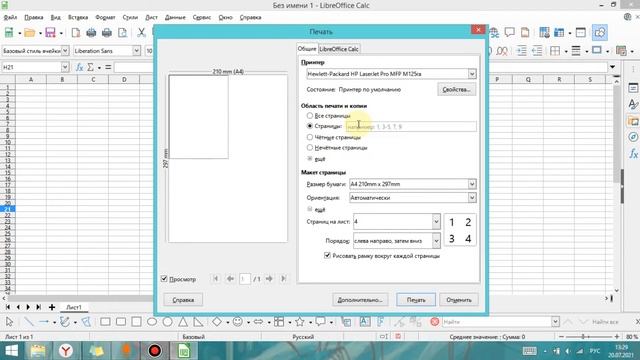Expand 'ещё' under print range section
640x360 pixels.
[x=316, y=158]
